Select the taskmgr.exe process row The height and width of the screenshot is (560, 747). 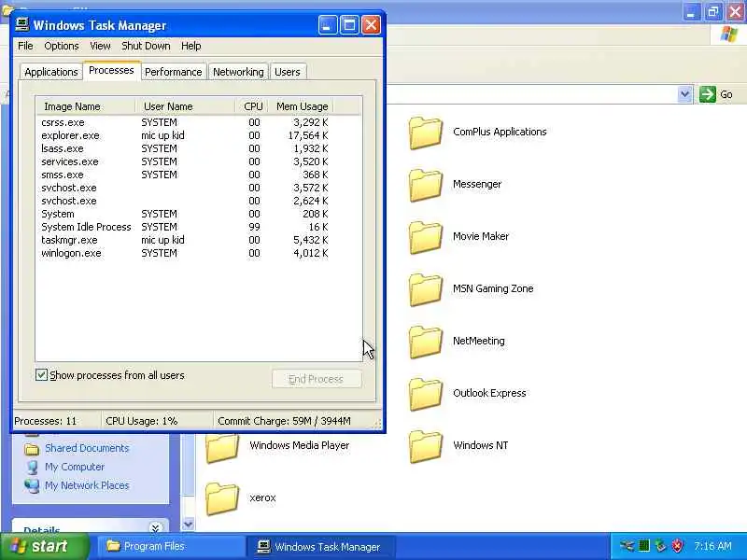click(185, 240)
